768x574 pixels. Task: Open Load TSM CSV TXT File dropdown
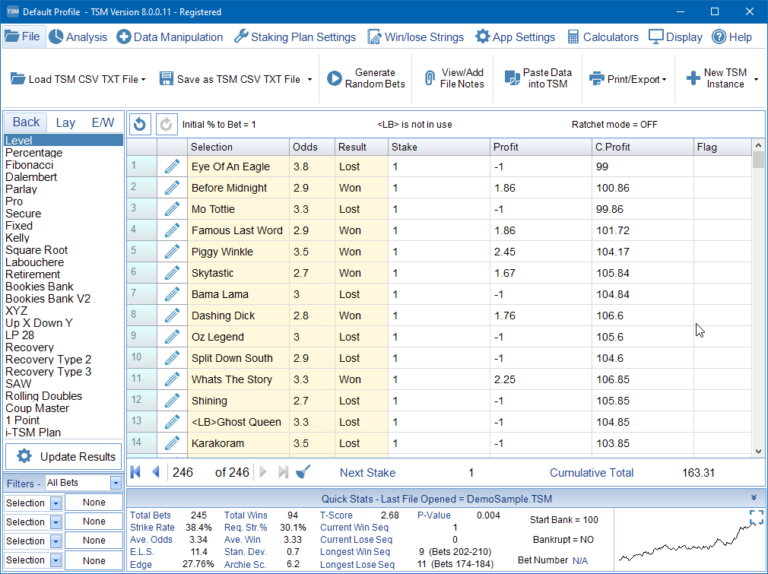[x=78, y=79]
